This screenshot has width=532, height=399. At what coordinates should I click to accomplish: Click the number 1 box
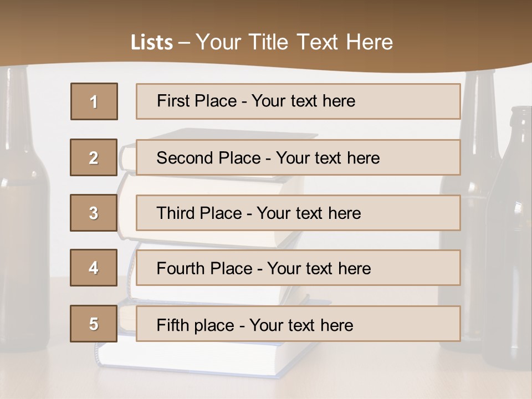[94, 101]
